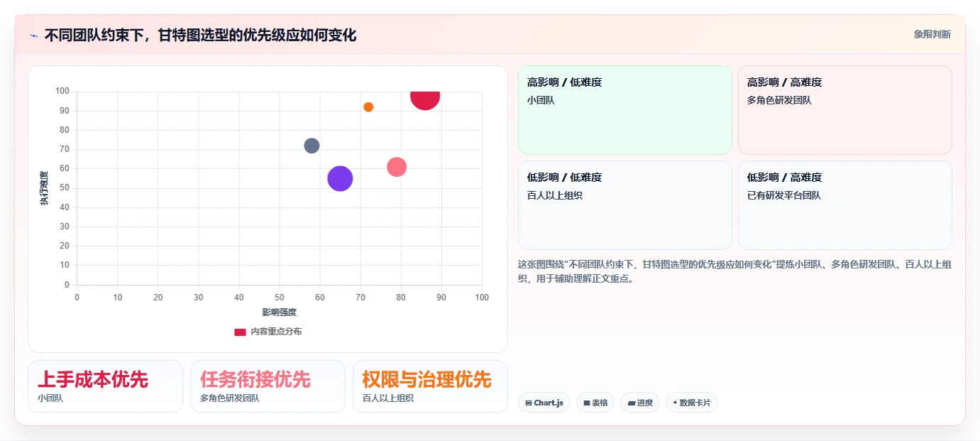980x441 pixels.
Task: Click the pink bubble in chart
Action: [x=397, y=167]
